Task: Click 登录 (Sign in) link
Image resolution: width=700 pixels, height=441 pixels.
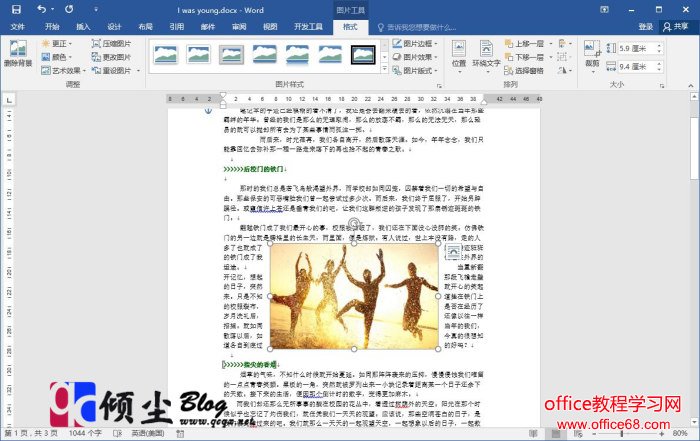Action: click(646, 27)
